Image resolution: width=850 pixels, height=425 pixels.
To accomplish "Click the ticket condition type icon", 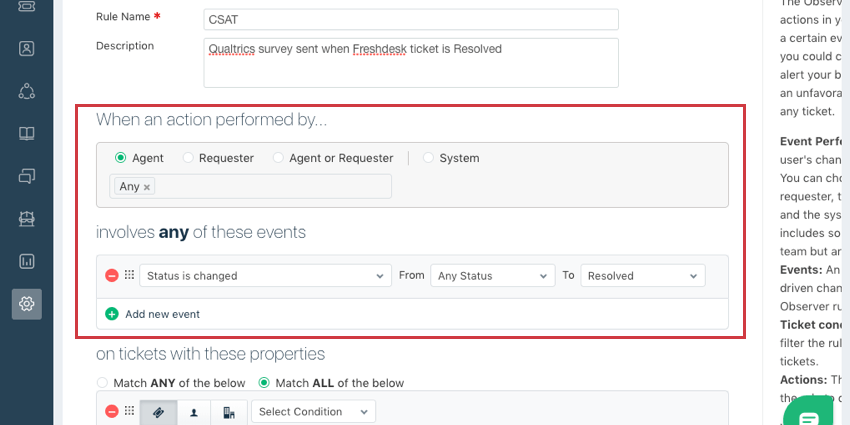I will coord(158,412).
